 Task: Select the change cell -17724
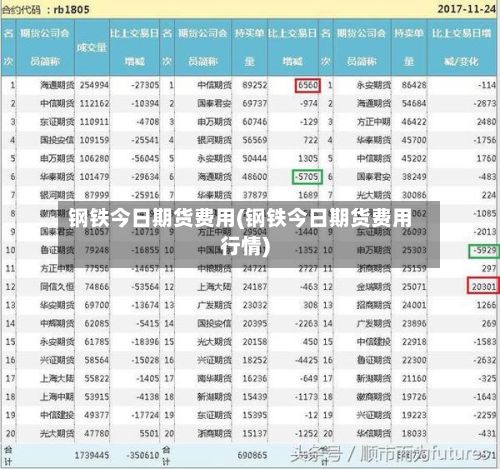click(145, 415)
